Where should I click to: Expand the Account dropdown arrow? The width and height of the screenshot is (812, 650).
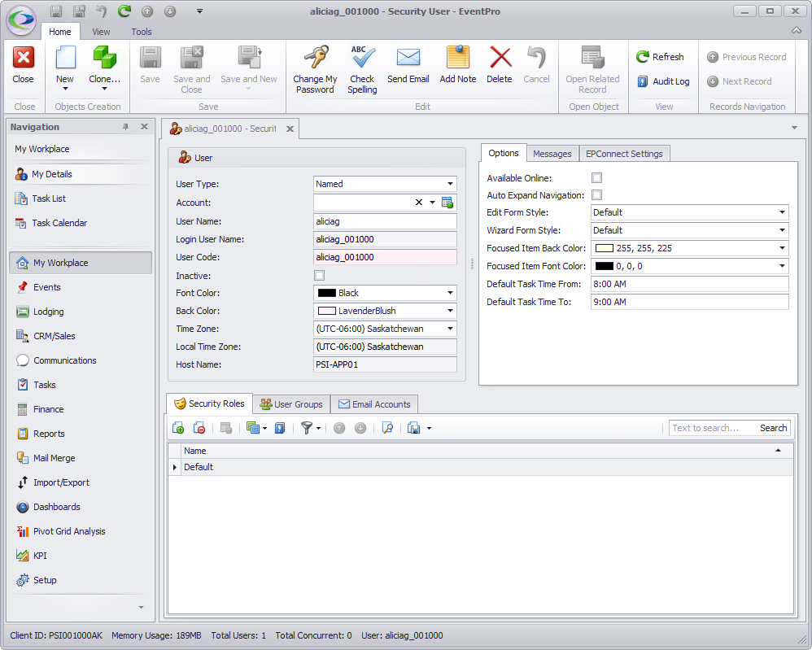pos(432,203)
